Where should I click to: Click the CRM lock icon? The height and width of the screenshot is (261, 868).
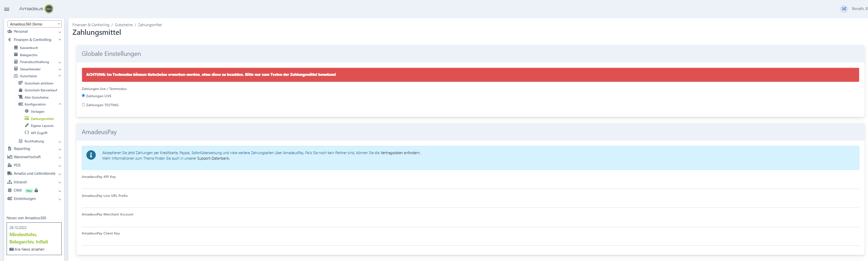pyautogui.click(x=36, y=190)
